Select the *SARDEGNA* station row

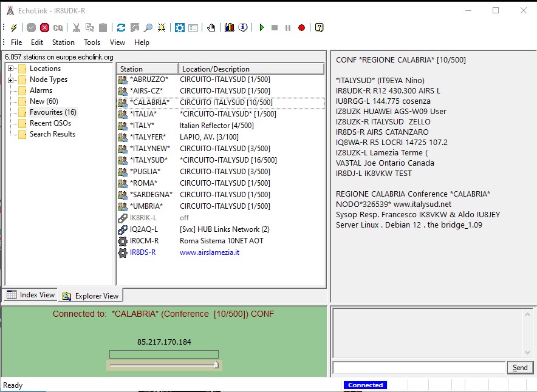click(x=221, y=195)
